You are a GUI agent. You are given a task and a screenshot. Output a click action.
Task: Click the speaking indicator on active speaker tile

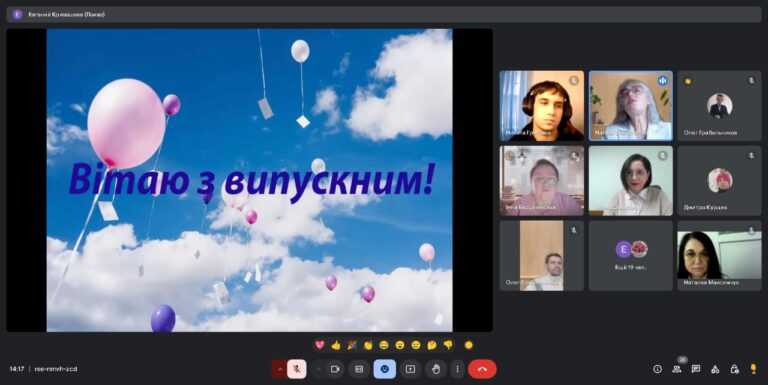point(663,80)
